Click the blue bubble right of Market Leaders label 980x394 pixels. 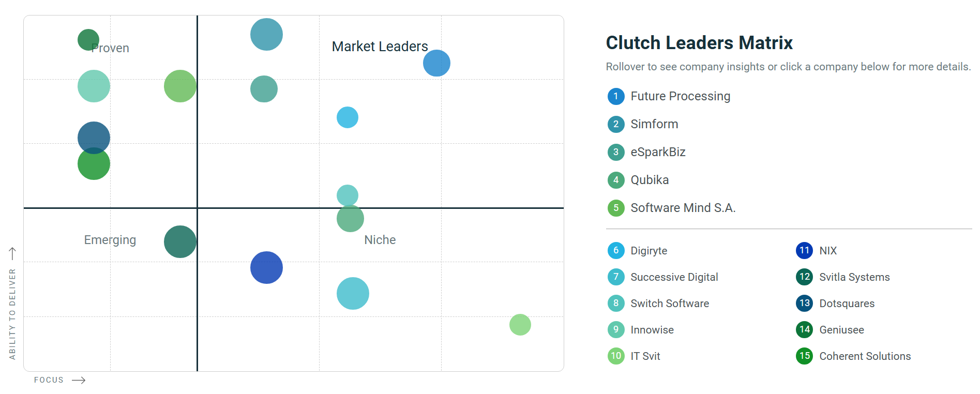pos(436,63)
